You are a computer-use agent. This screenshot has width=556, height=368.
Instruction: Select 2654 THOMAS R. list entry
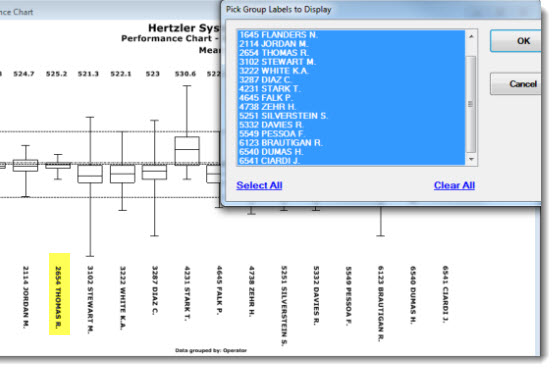point(351,53)
